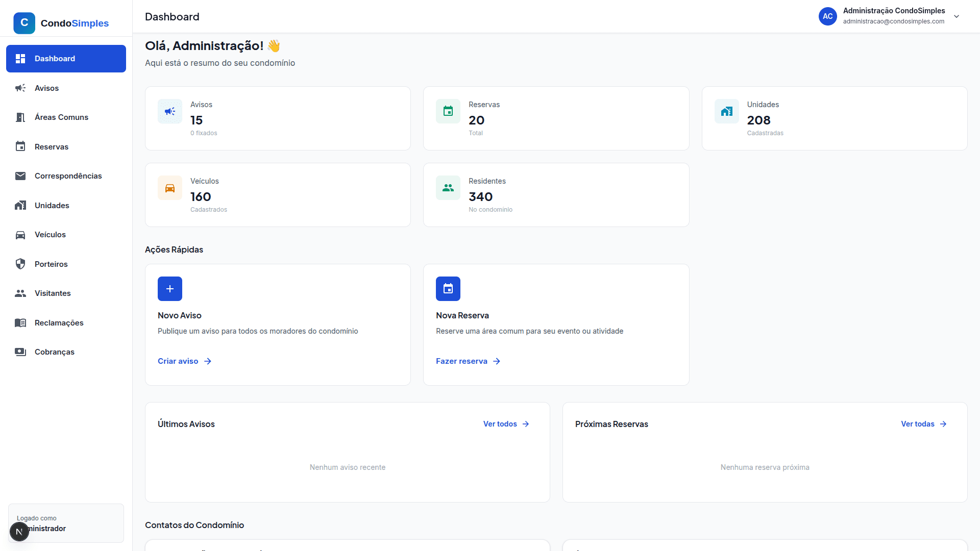This screenshot has width=980, height=551.
Task: Open the Reclamações section from sidebar
Action: pos(59,322)
